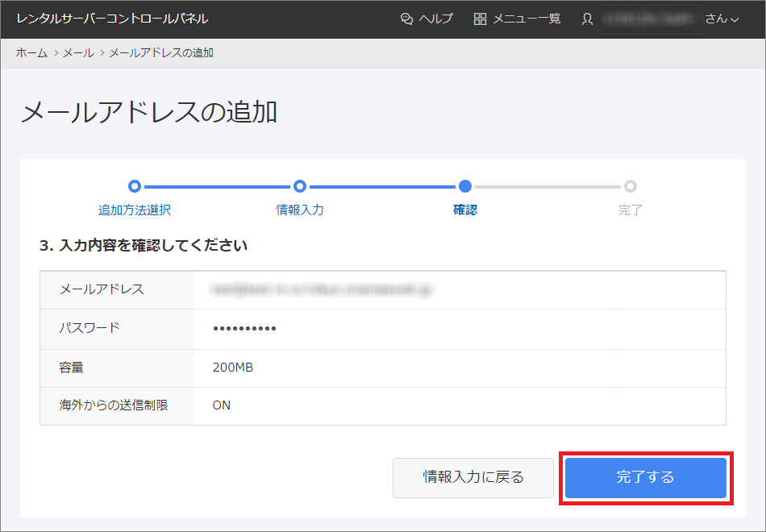
Task: Click the blurred mail address value
Action: (322, 289)
